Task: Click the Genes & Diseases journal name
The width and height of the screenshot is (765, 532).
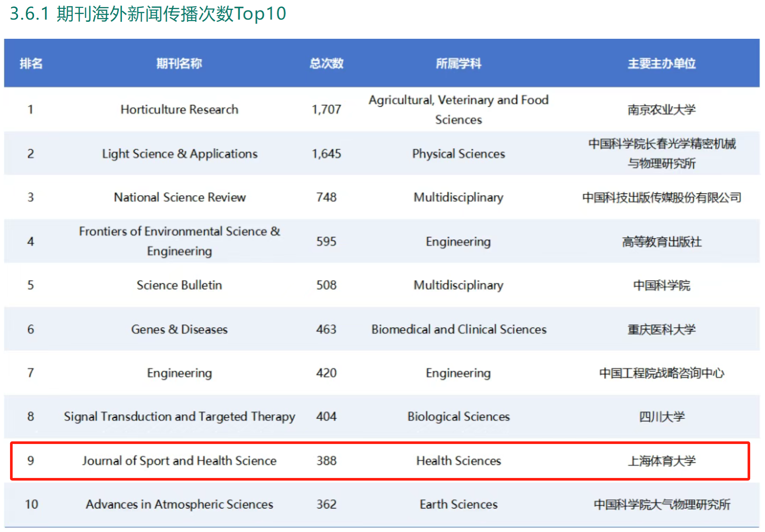Action: [179, 329]
